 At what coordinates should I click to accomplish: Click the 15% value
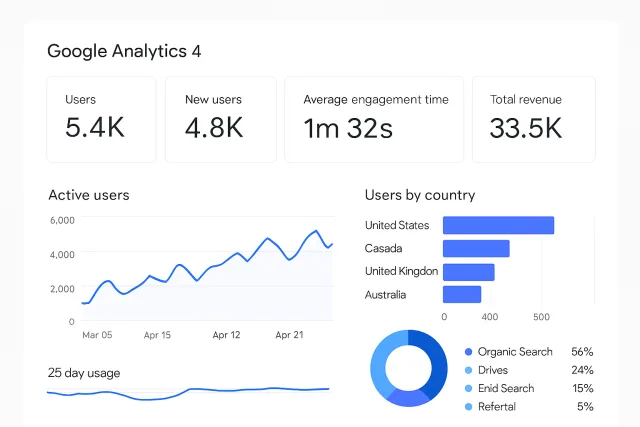583,388
